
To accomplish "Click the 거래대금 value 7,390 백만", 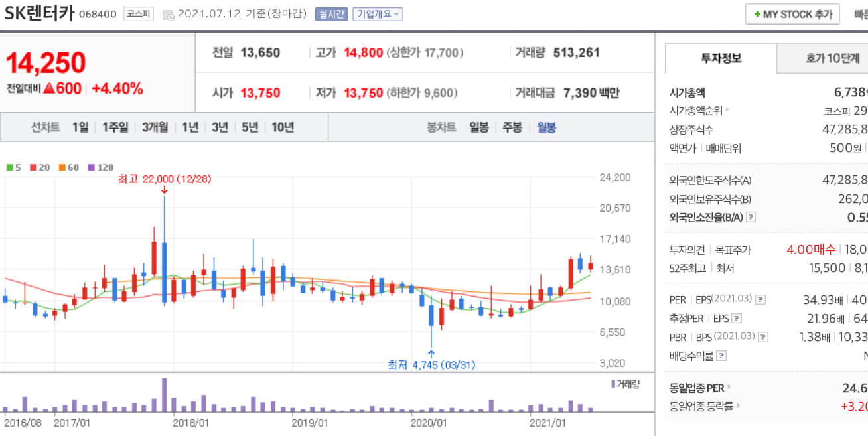I will point(591,92).
